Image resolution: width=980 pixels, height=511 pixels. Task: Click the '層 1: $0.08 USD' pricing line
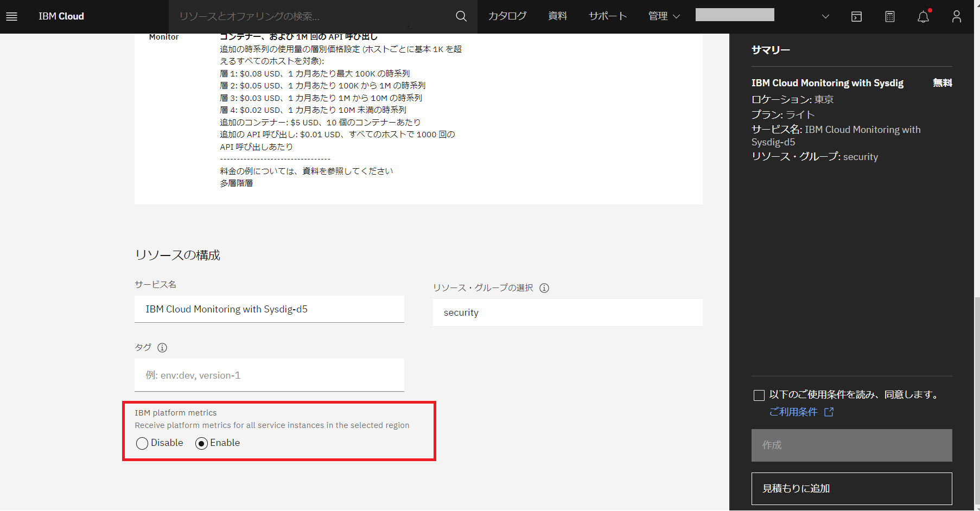(315, 74)
